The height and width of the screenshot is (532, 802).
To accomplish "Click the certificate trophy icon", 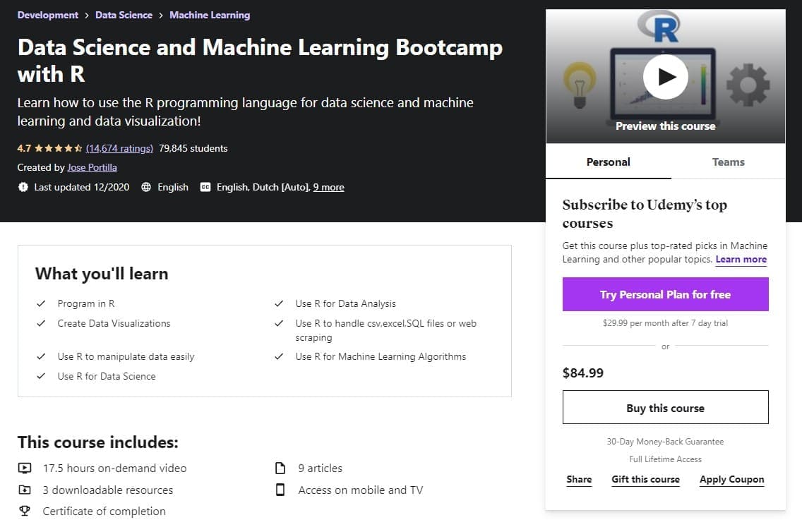I will [x=25, y=511].
